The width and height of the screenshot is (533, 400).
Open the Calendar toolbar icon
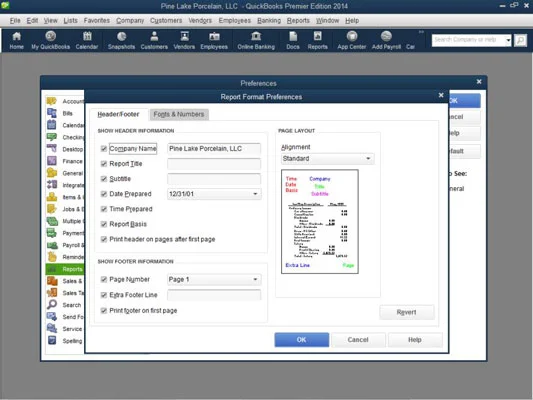[x=87, y=40]
